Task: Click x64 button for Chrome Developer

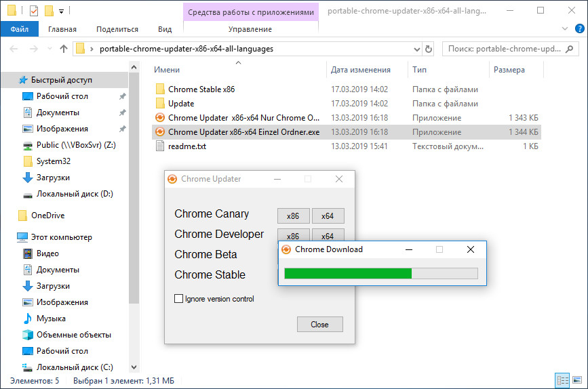Action: point(328,235)
